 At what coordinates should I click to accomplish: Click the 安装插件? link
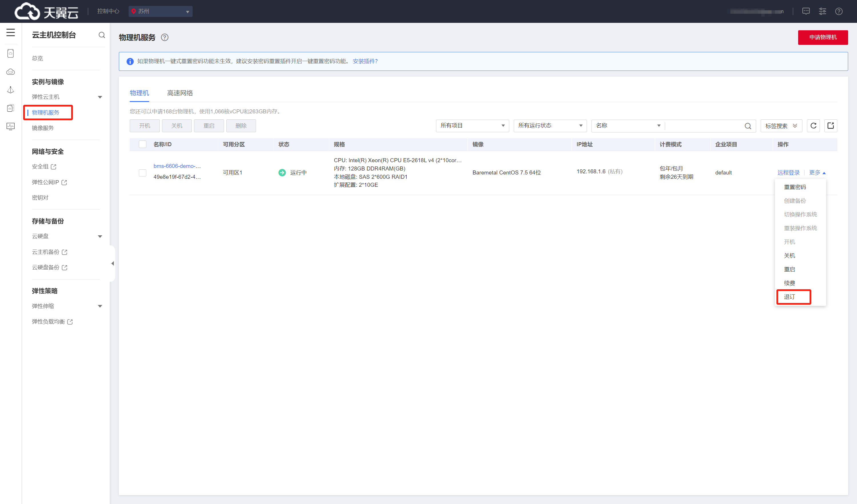pyautogui.click(x=365, y=61)
